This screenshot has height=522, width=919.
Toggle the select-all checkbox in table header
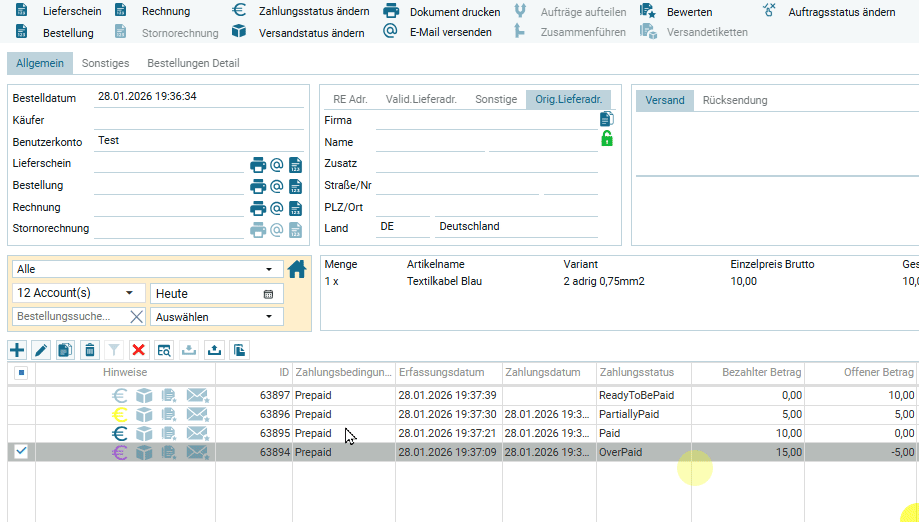21,373
